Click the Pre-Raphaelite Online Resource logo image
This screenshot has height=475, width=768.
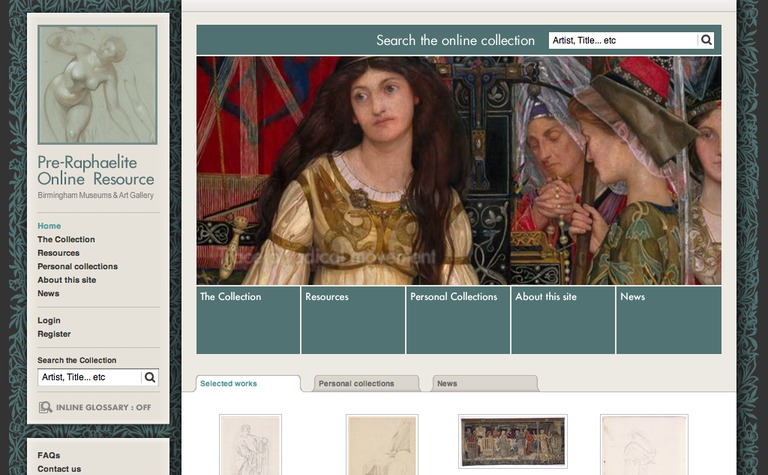97,85
